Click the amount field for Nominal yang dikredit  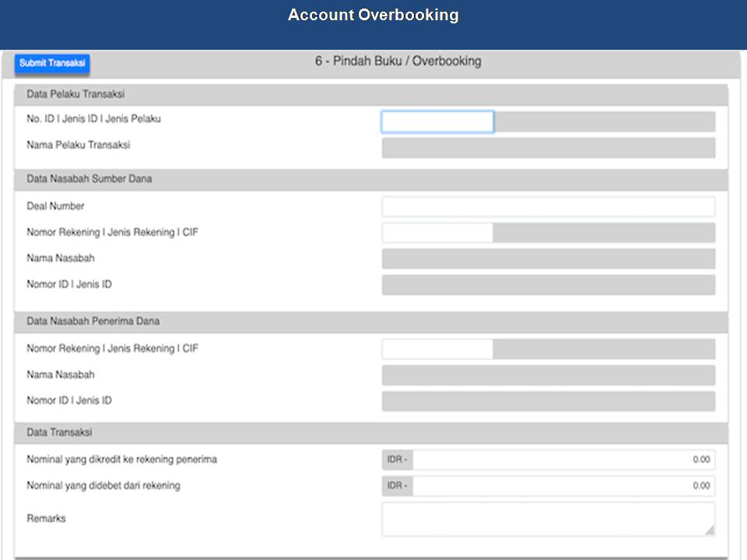563,460
